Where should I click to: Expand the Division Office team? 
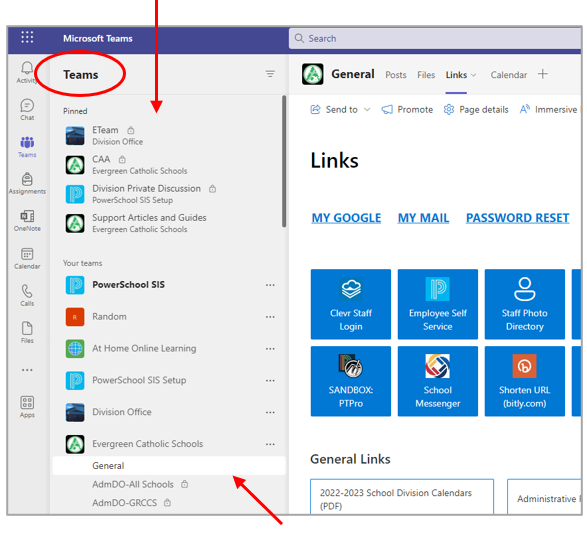(122, 412)
